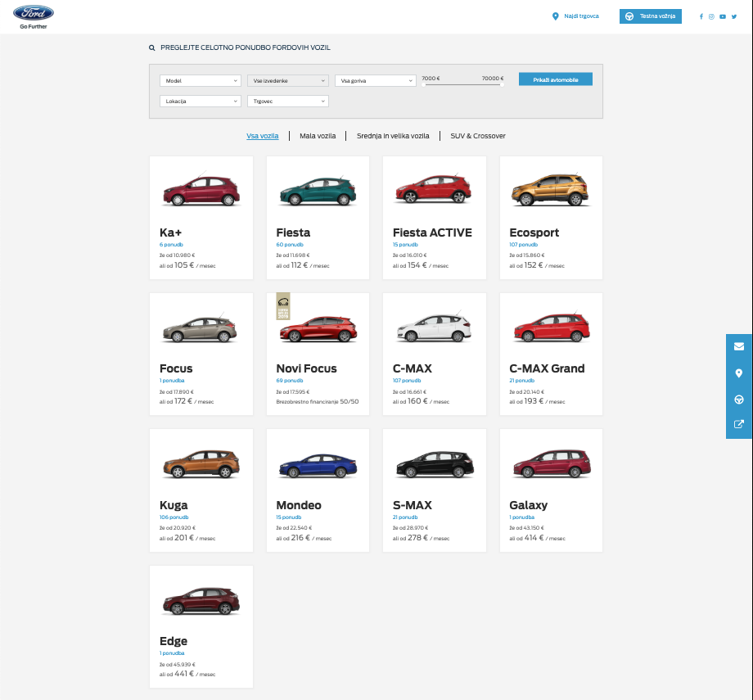Open the Facebook social icon
The width and height of the screenshot is (753, 700).
point(701,16)
